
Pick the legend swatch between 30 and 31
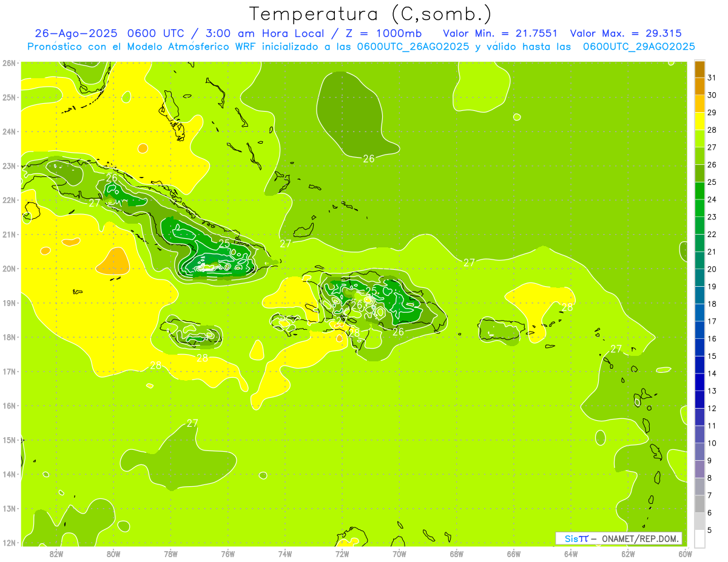coord(699,86)
